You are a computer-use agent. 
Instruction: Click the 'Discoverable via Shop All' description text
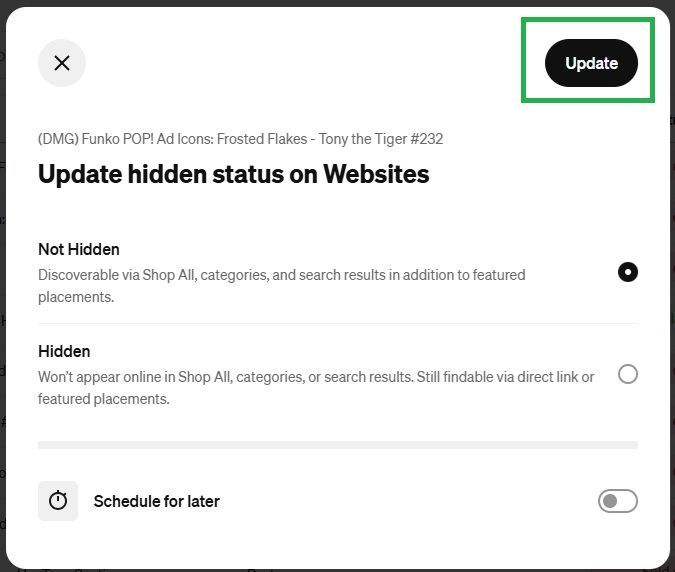tap(282, 286)
